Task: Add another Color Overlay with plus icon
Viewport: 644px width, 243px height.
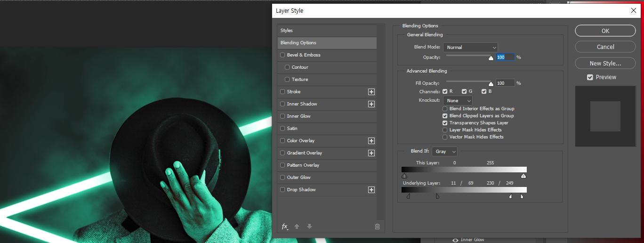Action: (x=371, y=141)
